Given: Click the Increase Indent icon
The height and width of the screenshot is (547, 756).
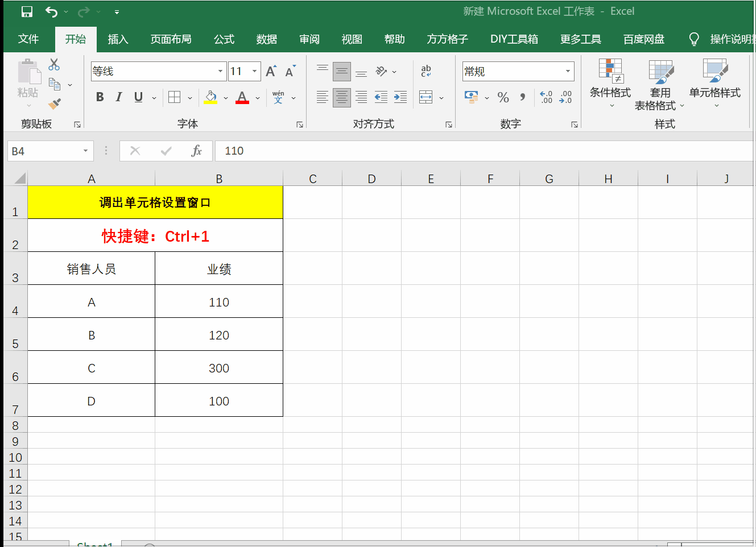Looking at the screenshot, I should pyautogui.click(x=400, y=97).
